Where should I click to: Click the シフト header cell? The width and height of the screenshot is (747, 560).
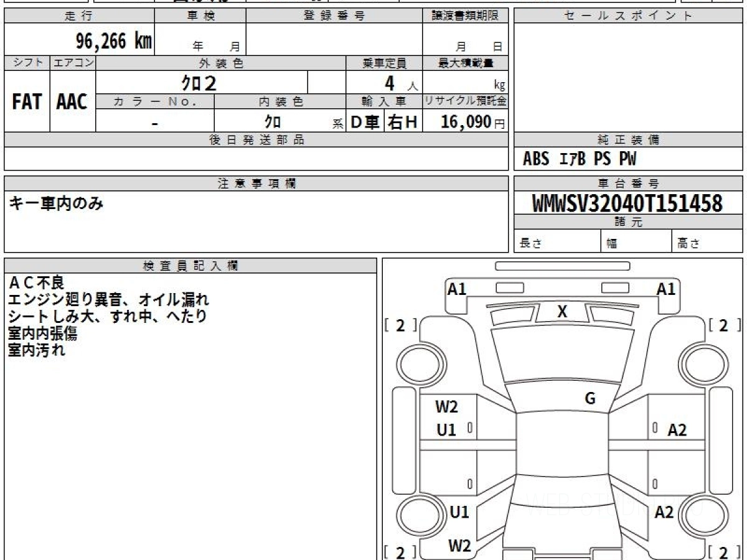coord(27,63)
